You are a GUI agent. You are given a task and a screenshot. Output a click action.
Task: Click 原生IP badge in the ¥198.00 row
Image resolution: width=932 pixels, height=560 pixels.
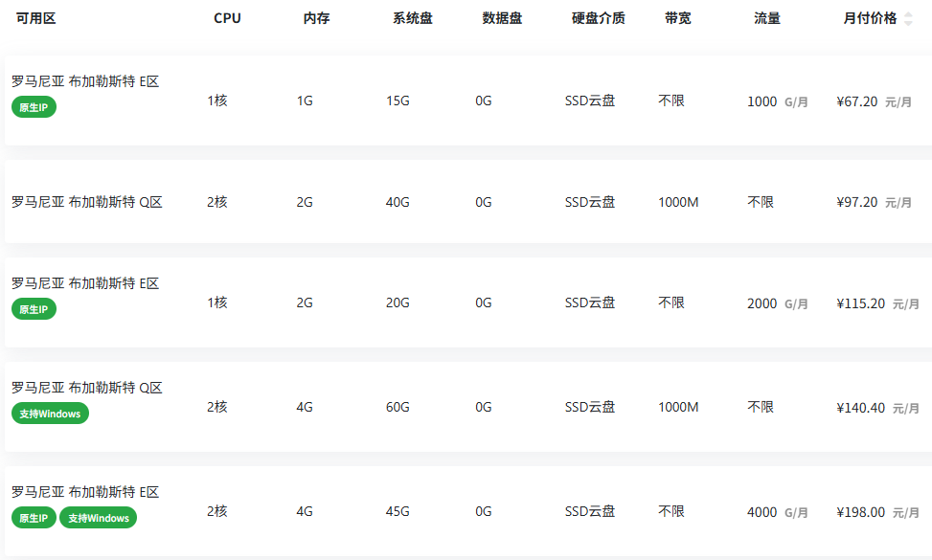tap(34, 518)
